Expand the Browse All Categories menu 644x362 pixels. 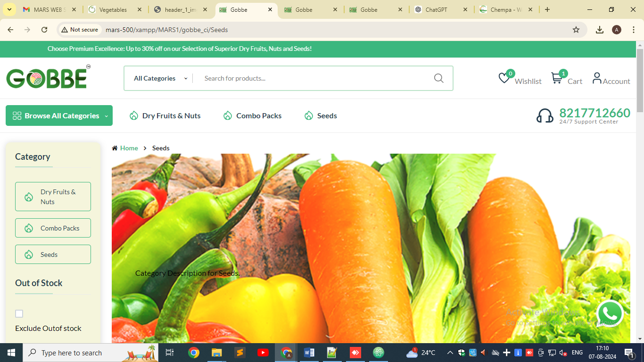click(59, 115)
